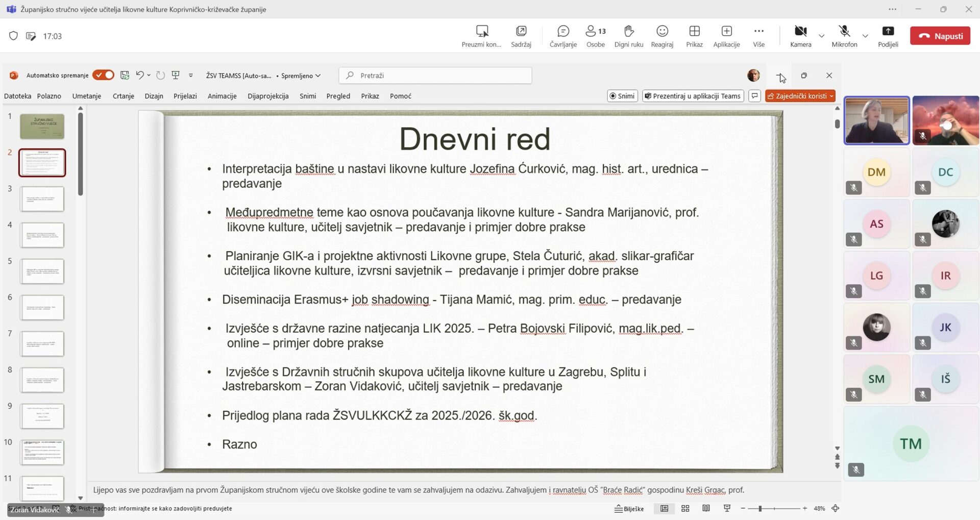980x520 pixels.
Task: Open the Prikaz view options in Teams
Action: 694,36
